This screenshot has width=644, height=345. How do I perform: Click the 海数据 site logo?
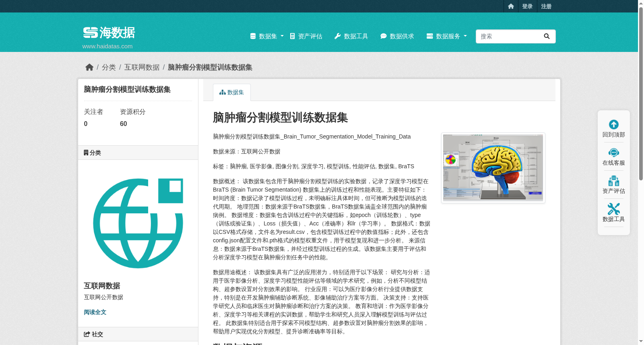click(109, 33)
